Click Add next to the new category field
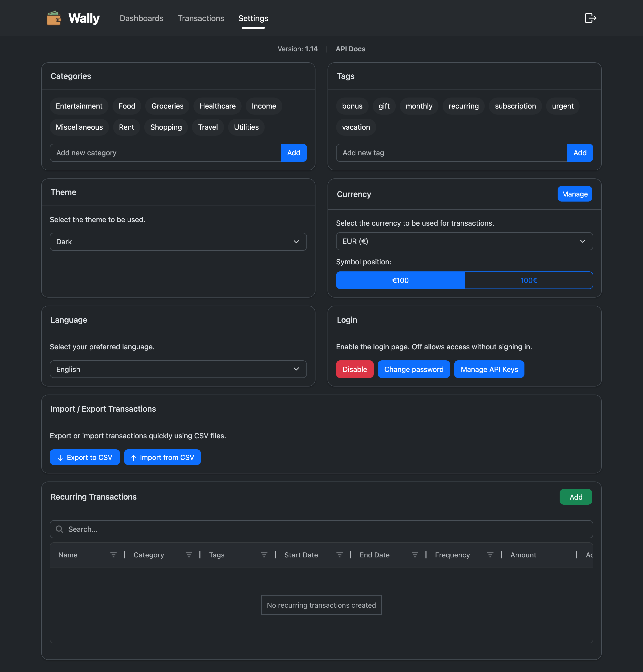Image resolution: width=643 pixels, height=672 pixels. [x=294, y=153]
